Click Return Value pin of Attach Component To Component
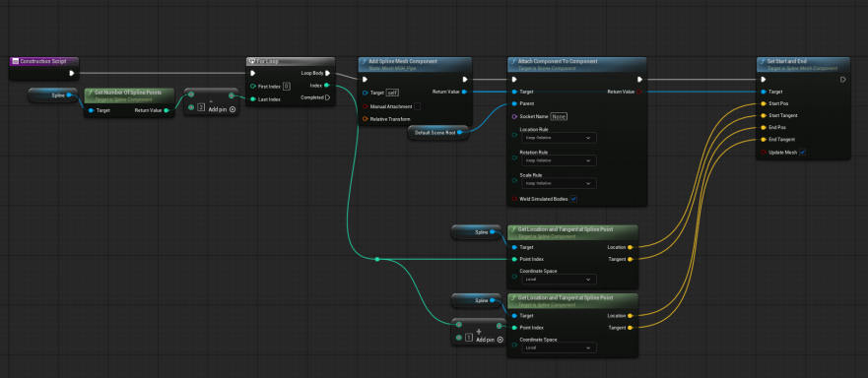The image size is (868, 378). coord(638,92)
